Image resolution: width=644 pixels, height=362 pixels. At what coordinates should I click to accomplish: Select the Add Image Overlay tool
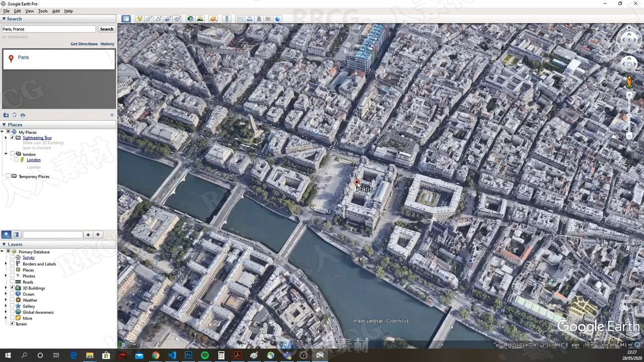point(168,19)
